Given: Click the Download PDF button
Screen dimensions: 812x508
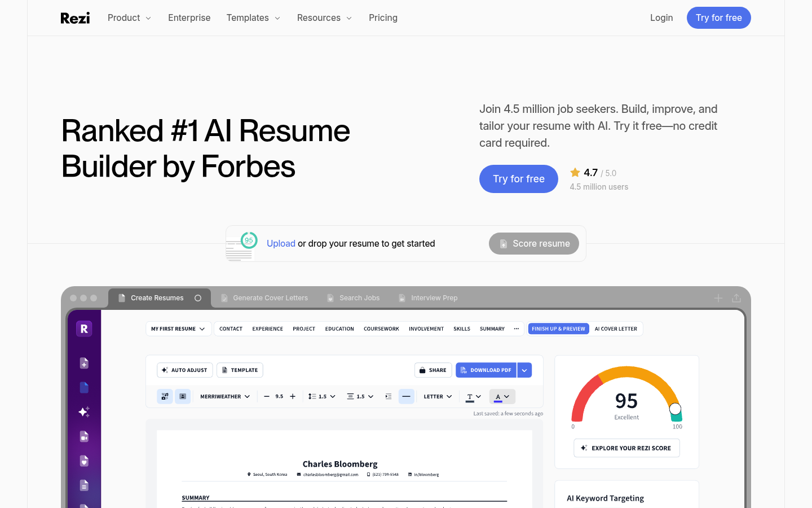Looking at the screenshot, I should 486,370.
